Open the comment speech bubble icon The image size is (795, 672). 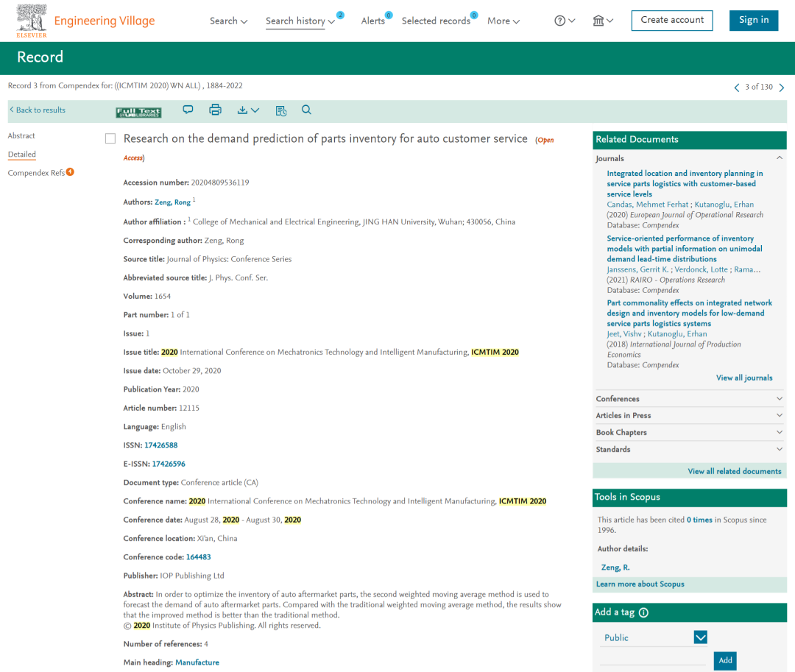click(x=188, y=110)
